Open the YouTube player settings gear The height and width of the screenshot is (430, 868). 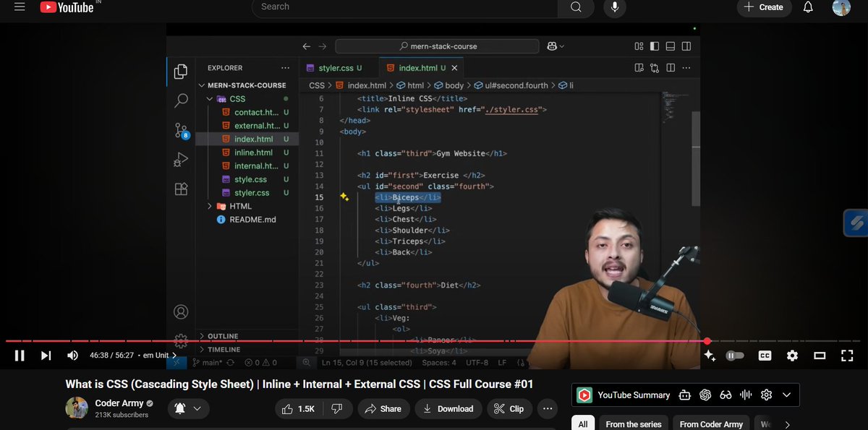pos(792,355)
